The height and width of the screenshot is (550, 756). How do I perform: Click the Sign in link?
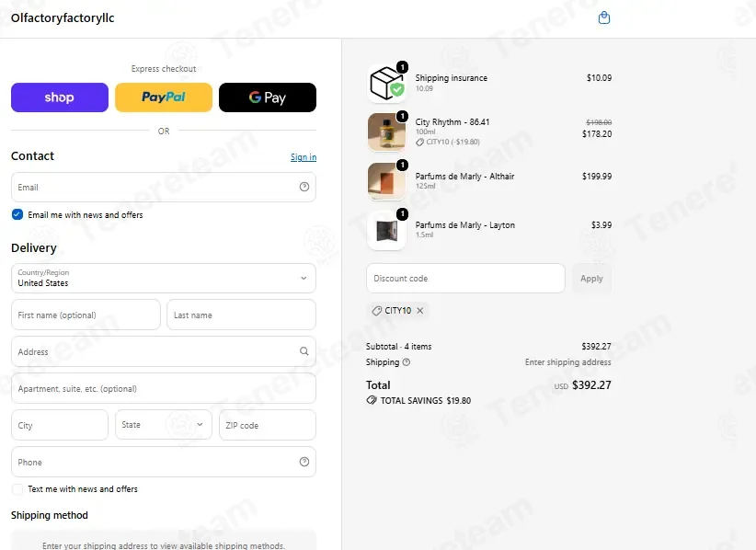click(304, 157)
